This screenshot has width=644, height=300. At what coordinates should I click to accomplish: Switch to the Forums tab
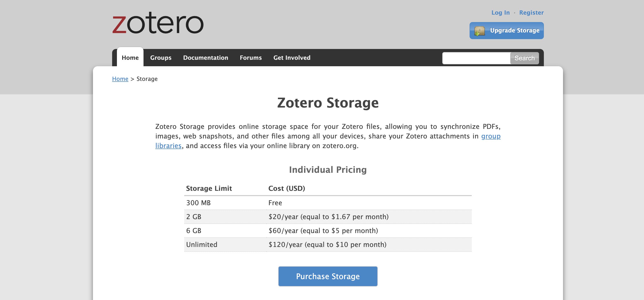(251, 58)
